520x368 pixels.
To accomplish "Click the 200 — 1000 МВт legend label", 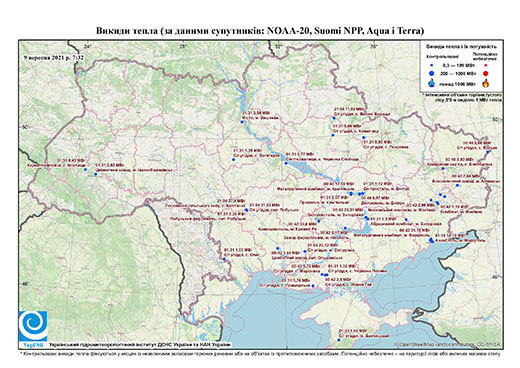I will 458,73.
